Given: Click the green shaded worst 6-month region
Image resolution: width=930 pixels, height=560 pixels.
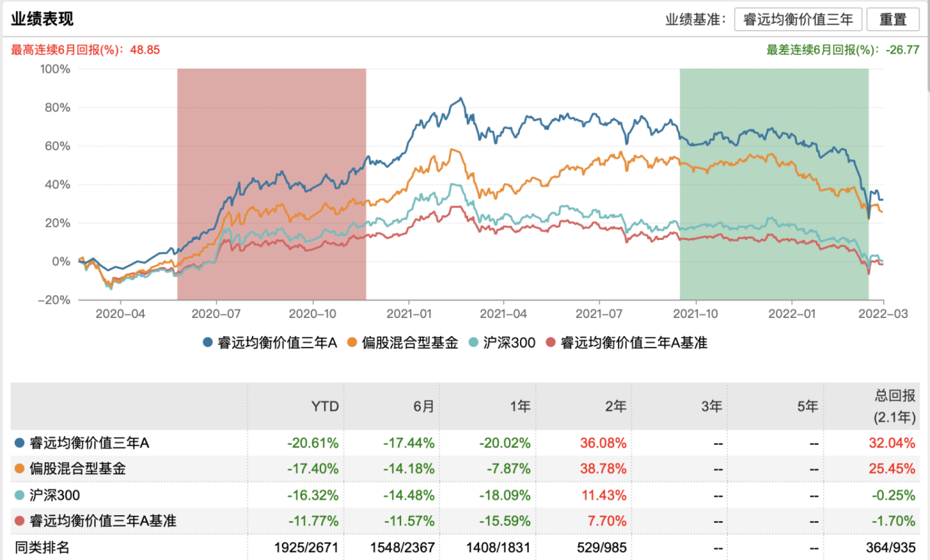Looking at the screenshot, I should [774, 183].
